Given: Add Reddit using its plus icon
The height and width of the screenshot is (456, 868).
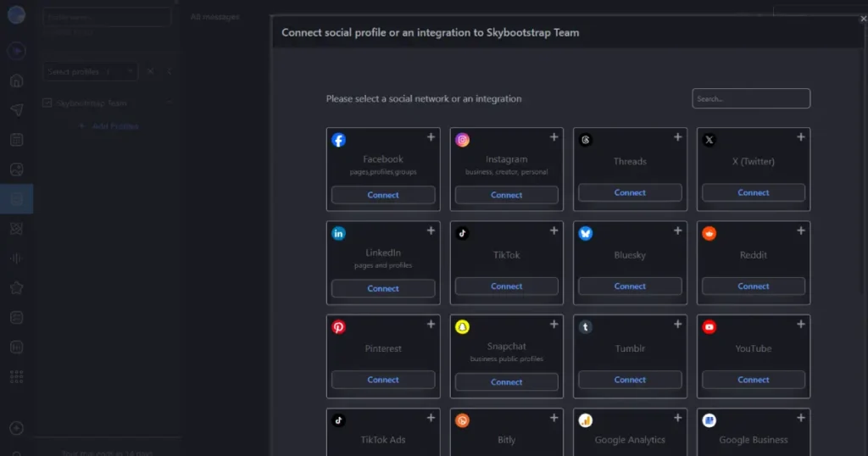Looking at the screenshot, I should point(800,231).
